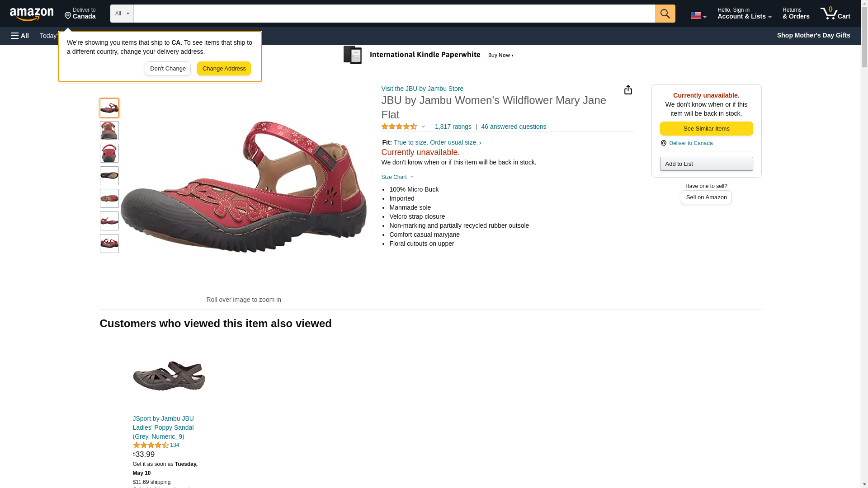Click See Similar Items button
The image size is (868, 488).
coord(706,129)
